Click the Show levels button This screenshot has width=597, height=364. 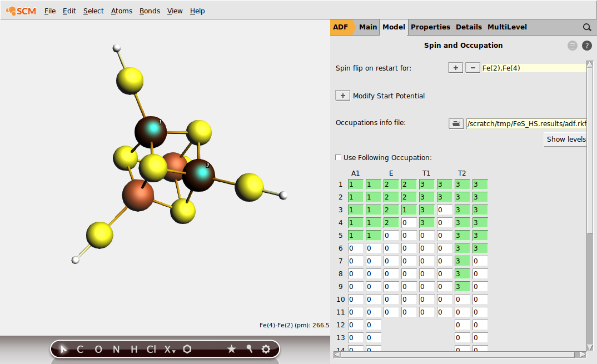point(565,139)
